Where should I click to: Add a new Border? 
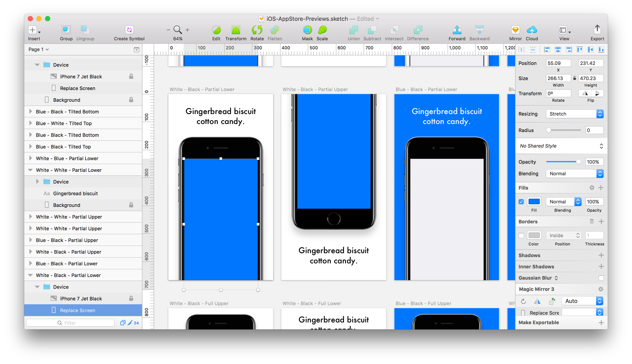(x=601, y=221)
